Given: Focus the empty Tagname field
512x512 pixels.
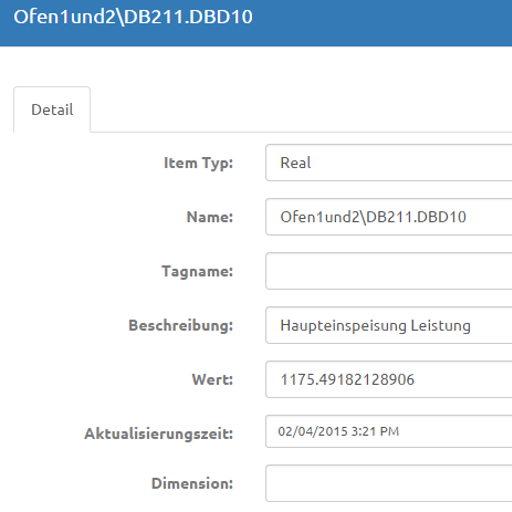Looking at the screenshot, I should pos(389,271).
